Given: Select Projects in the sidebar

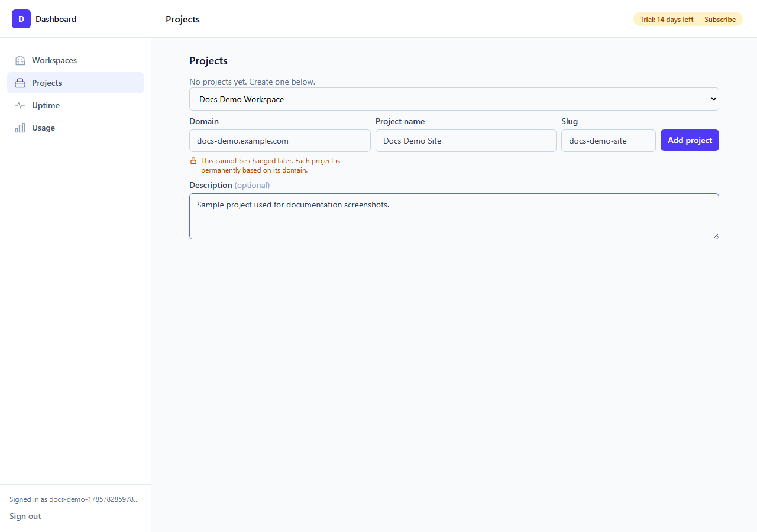Looking at the screenshot, I should (x=75, y=83).
